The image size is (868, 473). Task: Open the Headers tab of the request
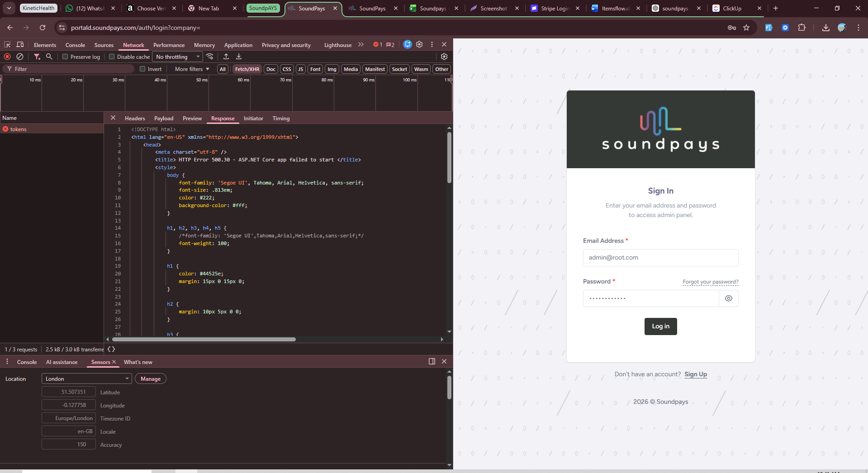pos(135,118)
